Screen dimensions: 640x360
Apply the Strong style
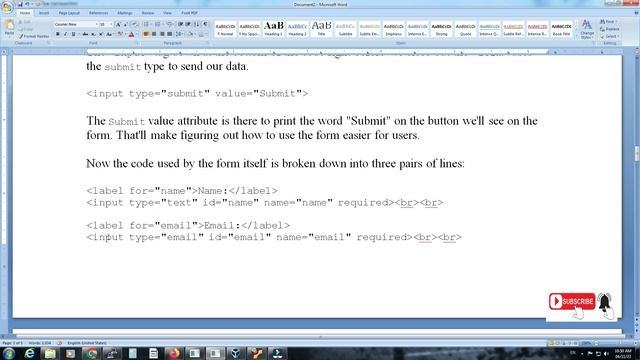[x=441, y=29]
